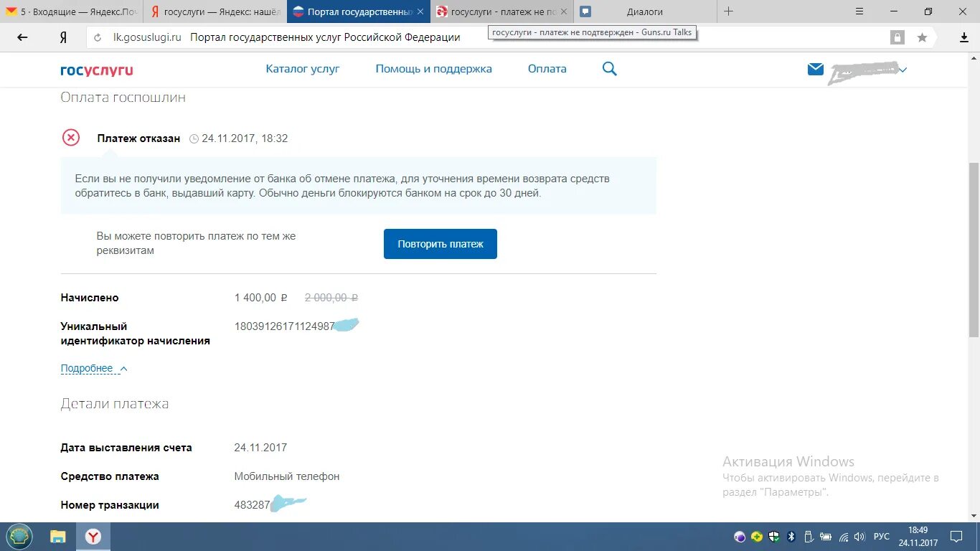
Task: Open a new tab with the plus icon
Action: 729,11
